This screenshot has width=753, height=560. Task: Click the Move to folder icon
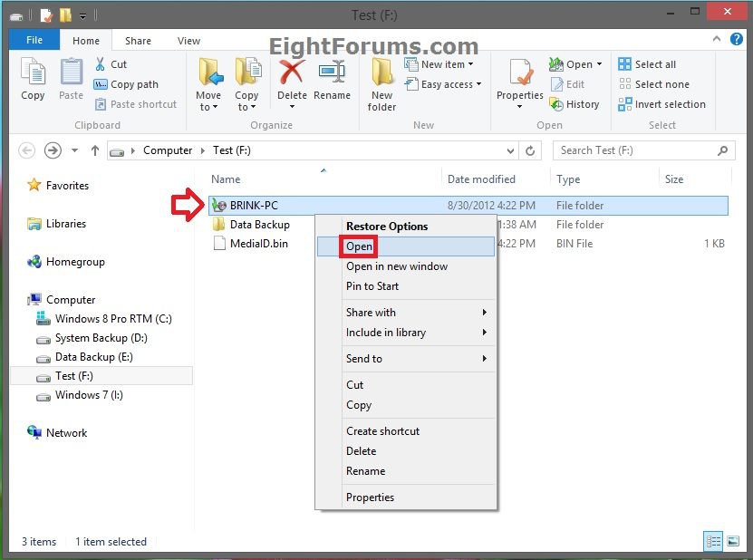pos(210,72)
